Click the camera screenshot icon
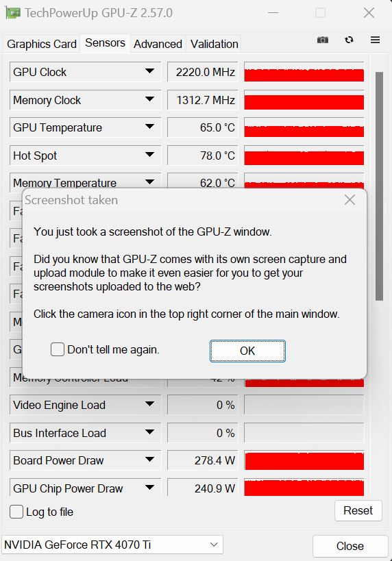Viewport: 392px width, 561px height. (323, 40)
